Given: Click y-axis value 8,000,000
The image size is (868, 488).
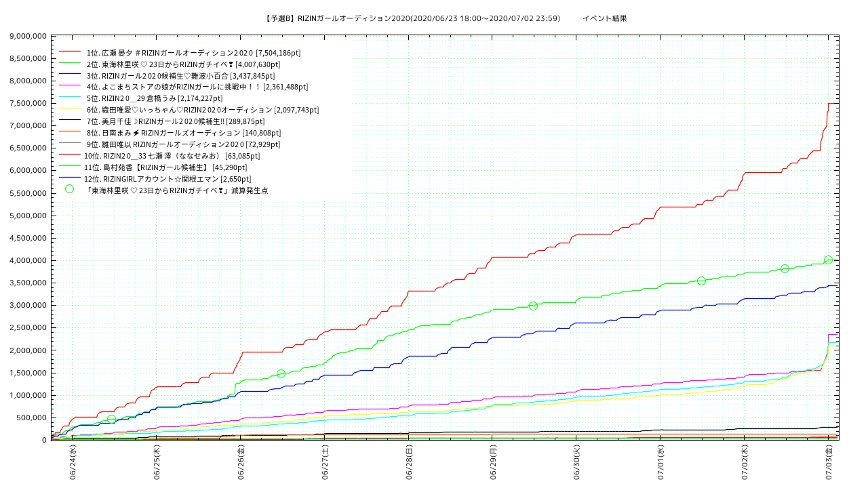Looking at the screenshot, I should click(x=28, y=81).
